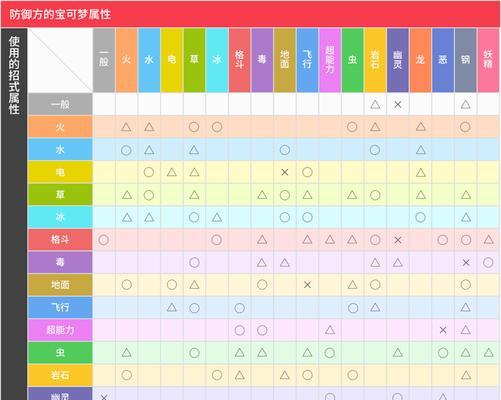501x400 pixels.
Task: Click ○ in 飞行 row, 格斗 column
Action: point(239,308)
